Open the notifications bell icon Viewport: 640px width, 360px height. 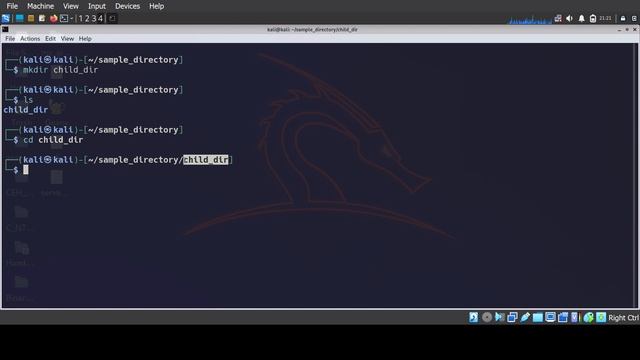(581, 19)
